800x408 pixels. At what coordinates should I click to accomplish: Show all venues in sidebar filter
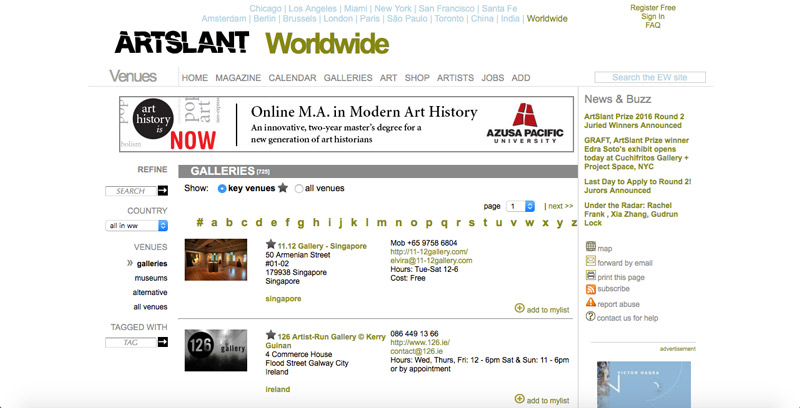[x=150, y=307]
